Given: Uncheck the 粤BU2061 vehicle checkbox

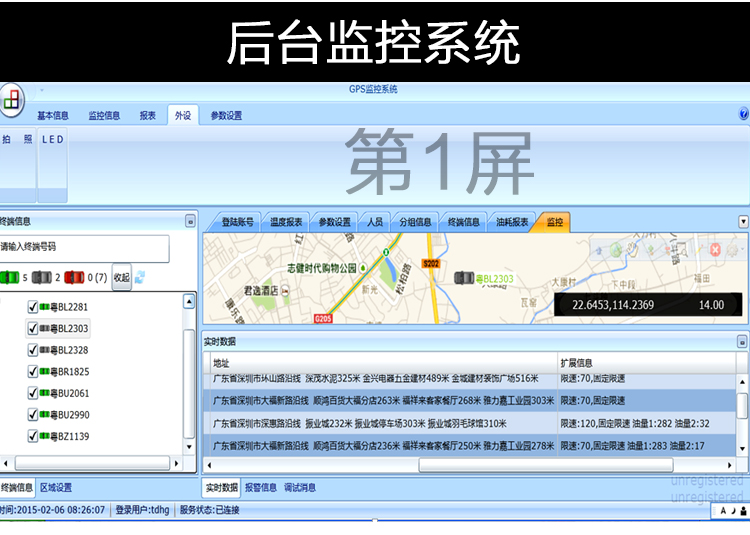Looking at the screenshot, I should pos(33,393).
